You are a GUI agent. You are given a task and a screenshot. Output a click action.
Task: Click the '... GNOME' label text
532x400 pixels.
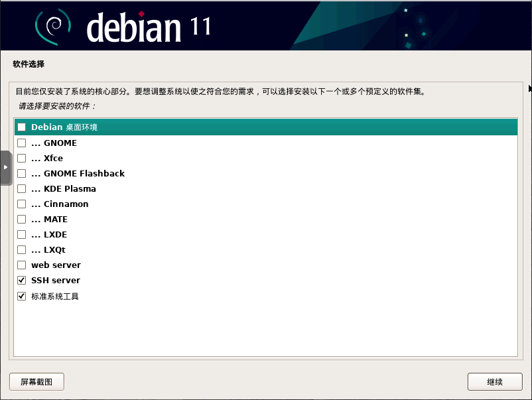[x=54, y=143]
